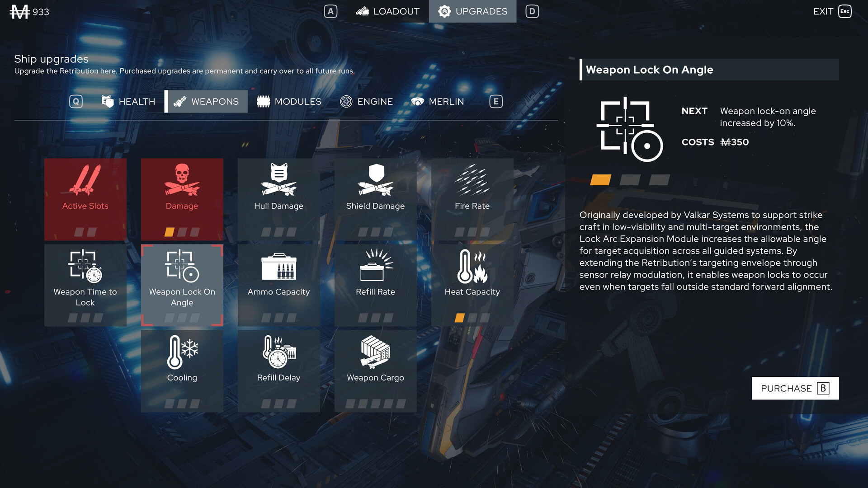The width and height of the screenshot is (868, 488).
Task: Open the ENGINE upgrades tab
Action: [367, 102]
